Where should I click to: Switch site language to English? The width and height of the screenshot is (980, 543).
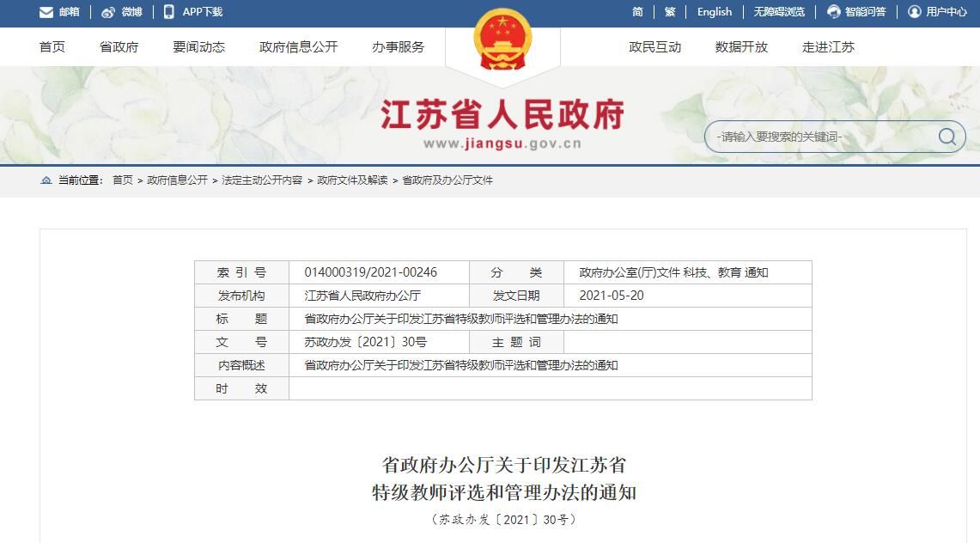click(715, 12)
